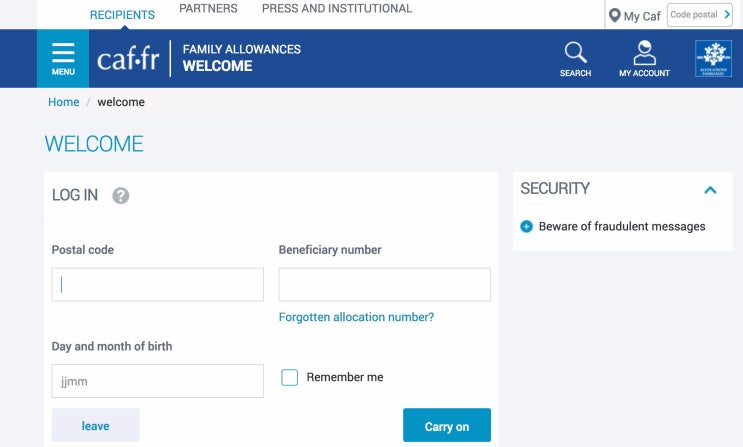The height and width of the screenshot is (447, 743).
Task: Open the SEARCH magnifier icon
Action: tap(575, 58)
